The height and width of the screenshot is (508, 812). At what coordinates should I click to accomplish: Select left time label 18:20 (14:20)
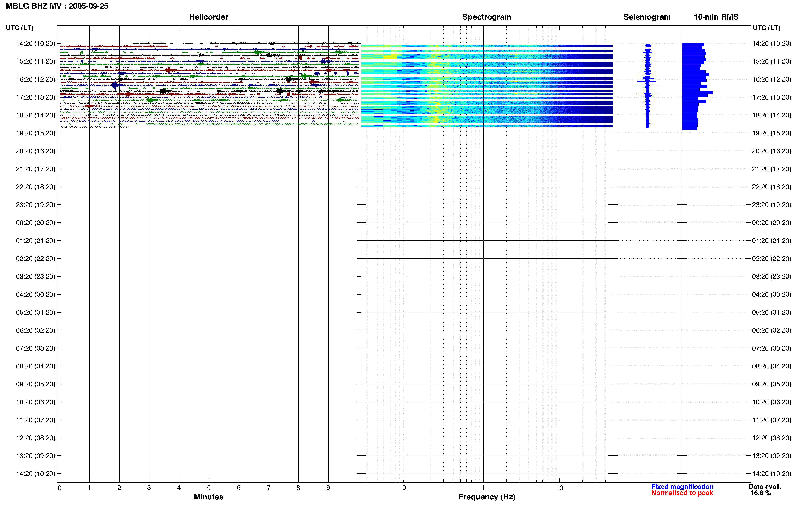pyautogui.click(x=36, y=115)
